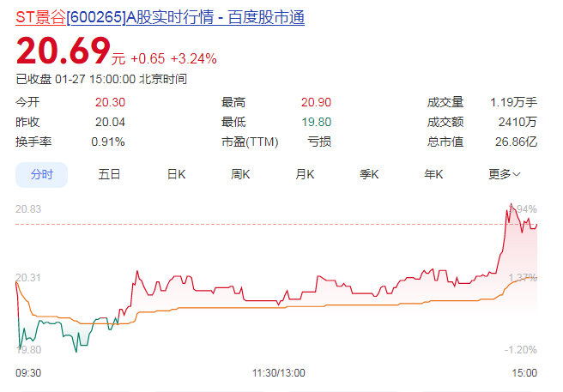Open the ST景谷 stock title link
Viewport: 563px width, 392px height.
(x=160, y=17)
